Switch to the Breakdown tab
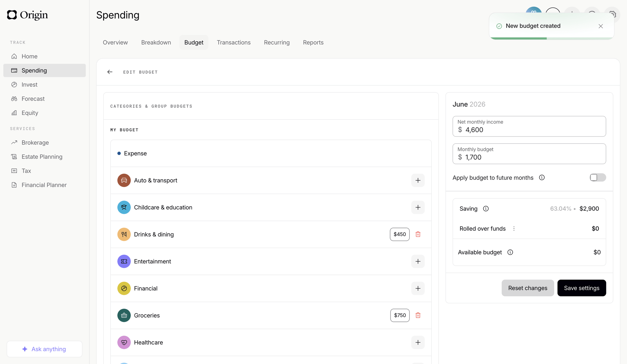The image size is (627, 364). pyautogui.click(x=156, y=42)
